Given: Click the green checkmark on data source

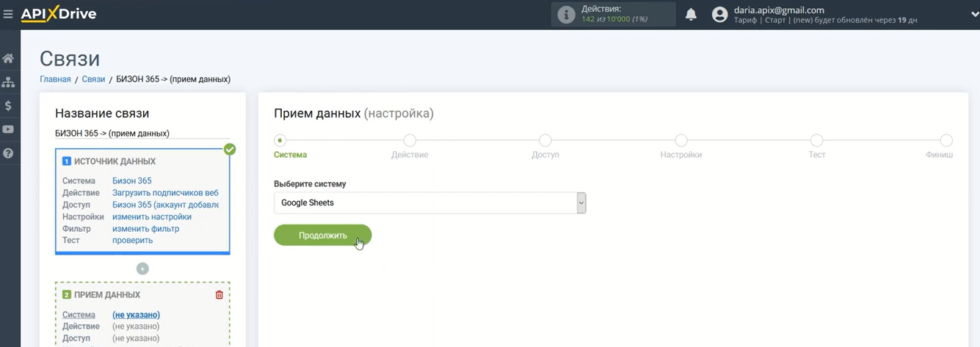Looking at the screenshot, I should click(230, 149).
